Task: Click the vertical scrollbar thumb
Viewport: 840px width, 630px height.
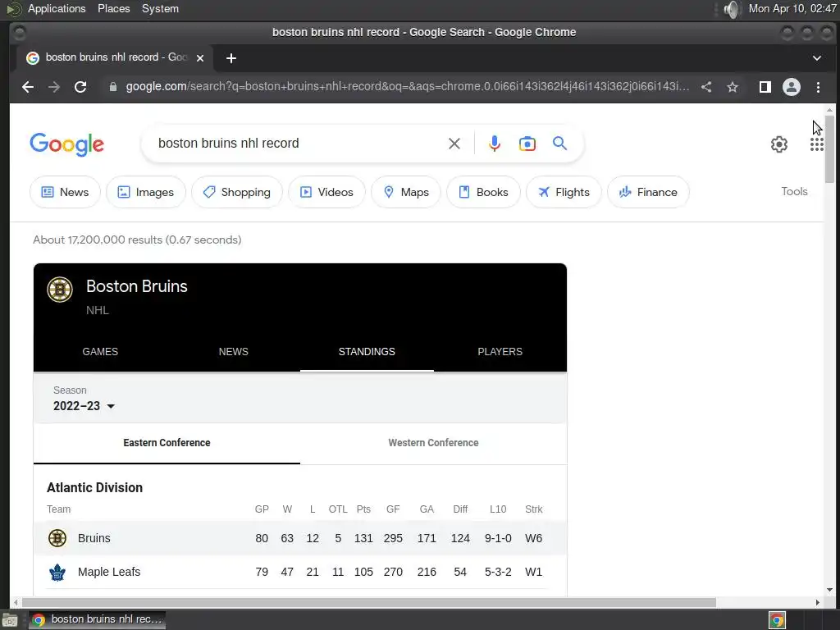Action: coord(829,149)
